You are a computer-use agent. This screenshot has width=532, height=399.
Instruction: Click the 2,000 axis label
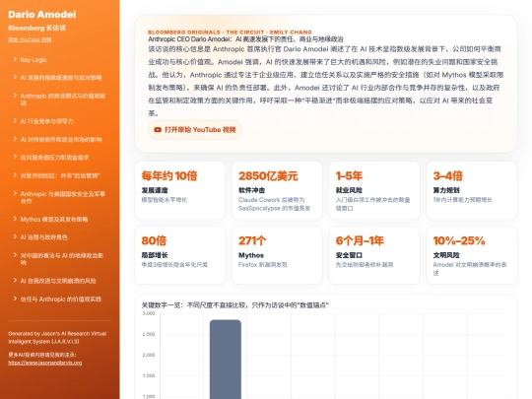coord(149,355)
